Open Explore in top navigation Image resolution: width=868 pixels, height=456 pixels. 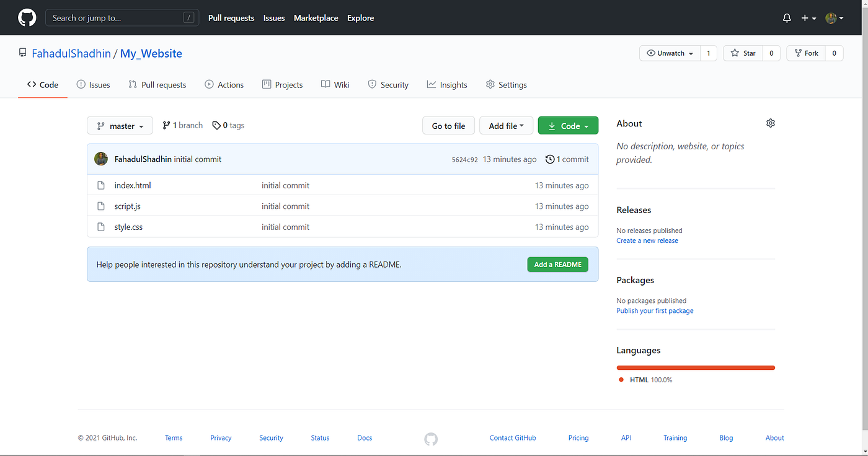coord(361,18)
